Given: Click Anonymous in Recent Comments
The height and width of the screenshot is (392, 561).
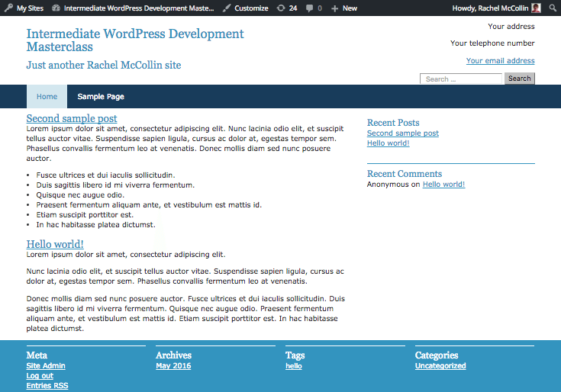Looking at the screenshot, I should [388, 184].
